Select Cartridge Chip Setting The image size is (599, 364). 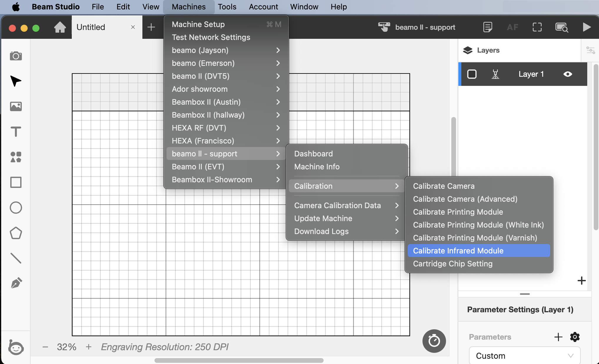coord(479,264)
